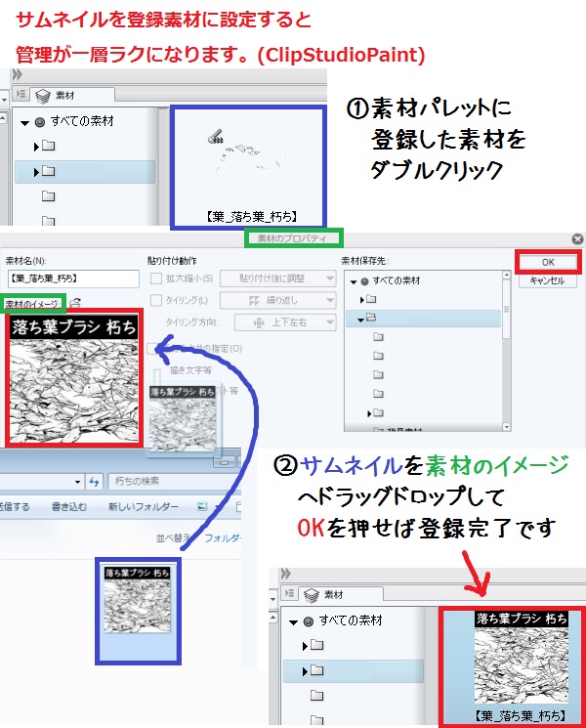This screenshot has height=728, width=586.
Task: Select the brush-stroke 【葉_落ち葉_朽ち】 material in upper palette
Action: point(249,167)
